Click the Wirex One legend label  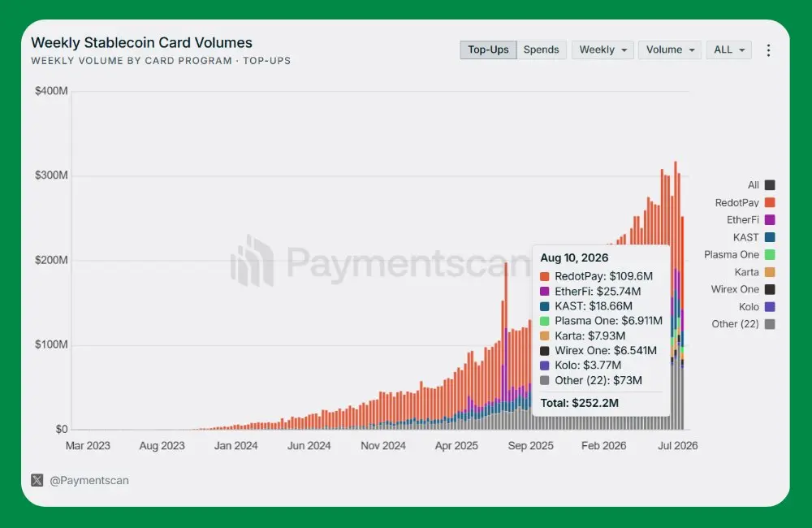tap(735, 289)
